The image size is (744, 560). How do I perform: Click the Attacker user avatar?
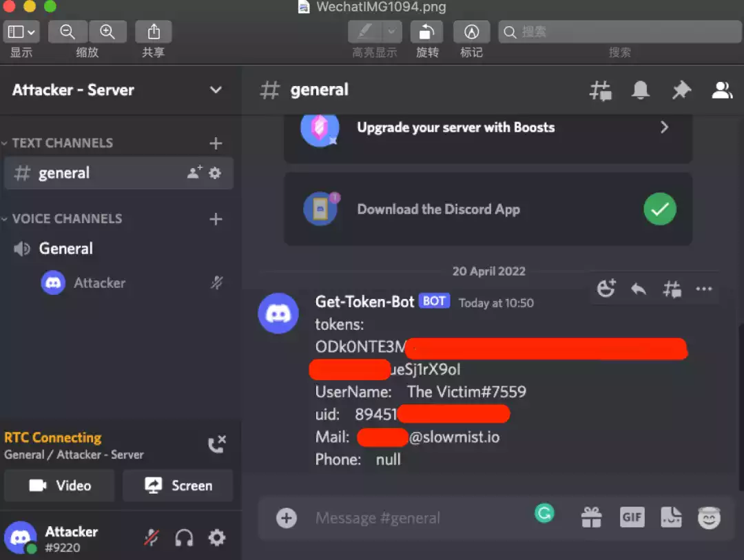click(x=21, y=538)
